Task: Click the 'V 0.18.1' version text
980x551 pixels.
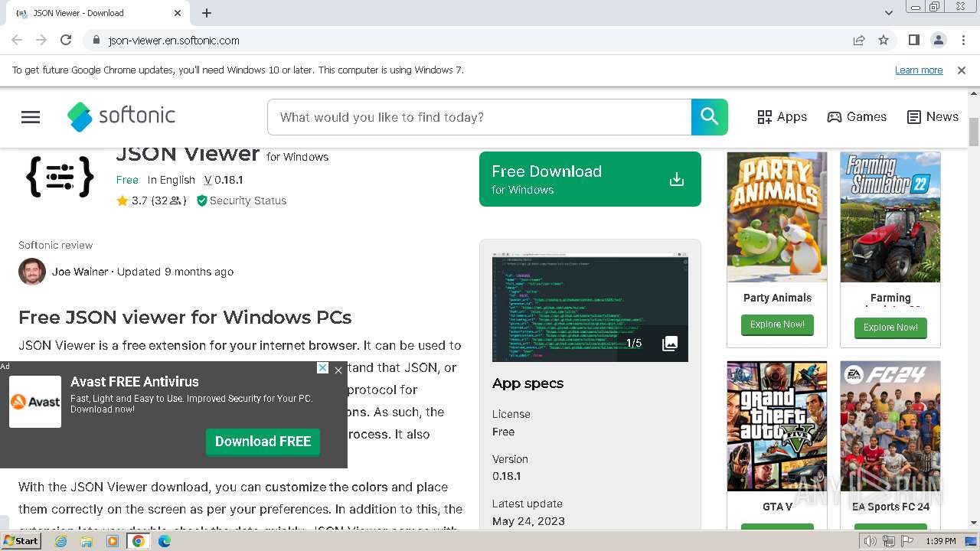Action: 224,180
